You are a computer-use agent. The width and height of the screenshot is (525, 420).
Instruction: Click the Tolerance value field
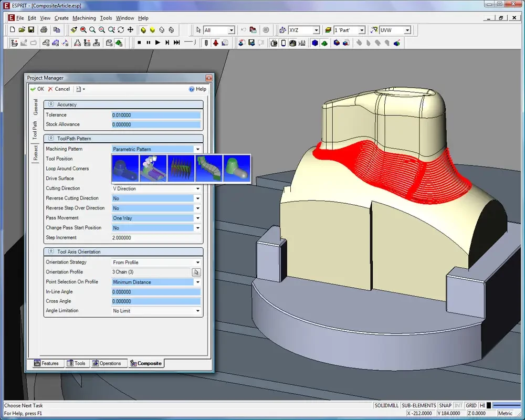156,115
